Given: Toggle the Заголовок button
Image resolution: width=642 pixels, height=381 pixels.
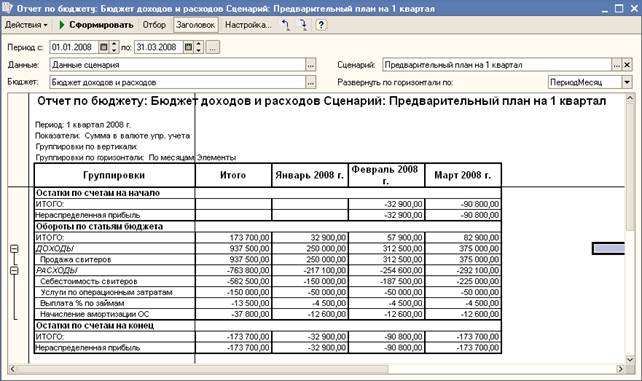Looking at the screenshot, I should pos(195,25).
